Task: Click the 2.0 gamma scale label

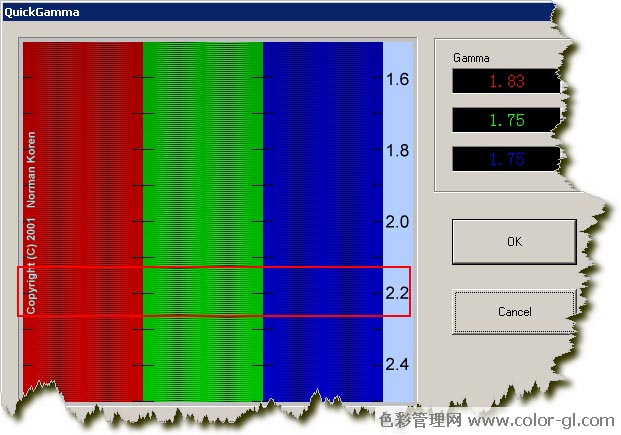Action: click(397, 221)
